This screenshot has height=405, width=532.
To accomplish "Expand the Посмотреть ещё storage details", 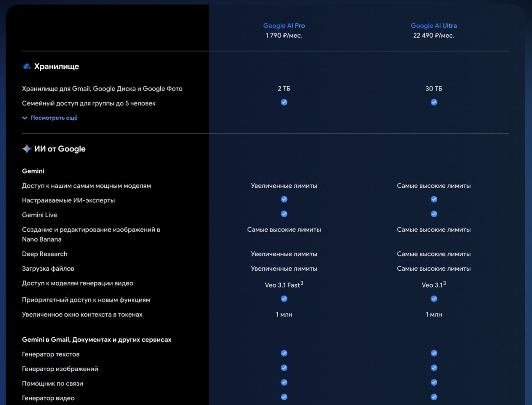I will pyautogui.click(x=50, y=118).
